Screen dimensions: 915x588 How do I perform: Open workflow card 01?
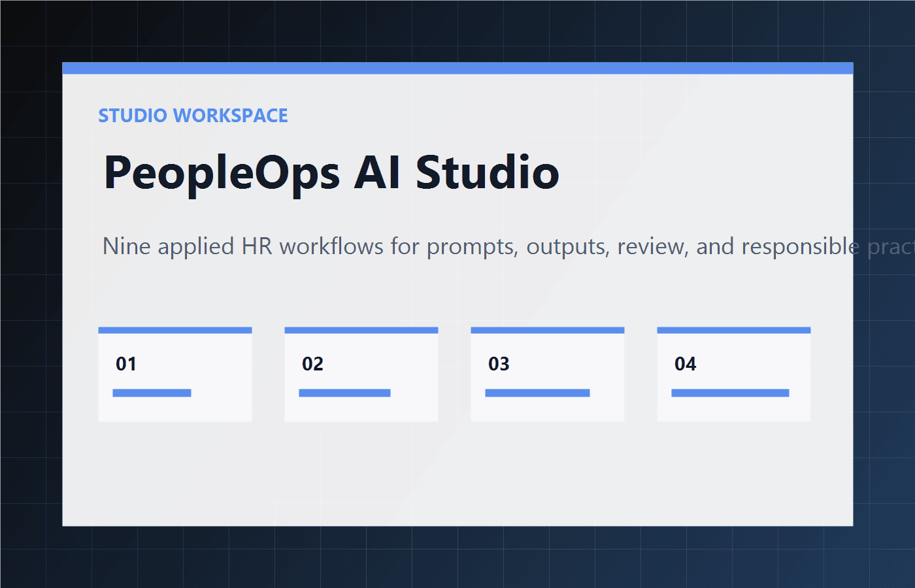[x=175, y=374]
